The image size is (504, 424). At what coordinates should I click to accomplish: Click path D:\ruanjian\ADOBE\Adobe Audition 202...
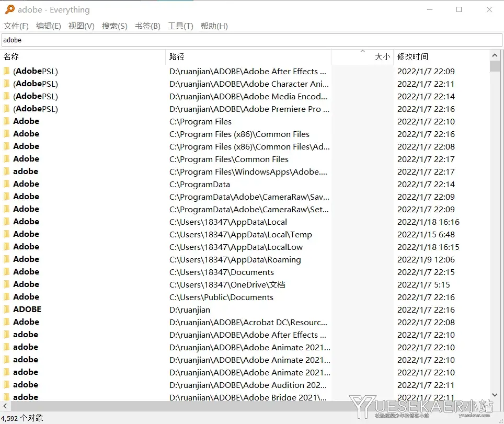[248, 385]
